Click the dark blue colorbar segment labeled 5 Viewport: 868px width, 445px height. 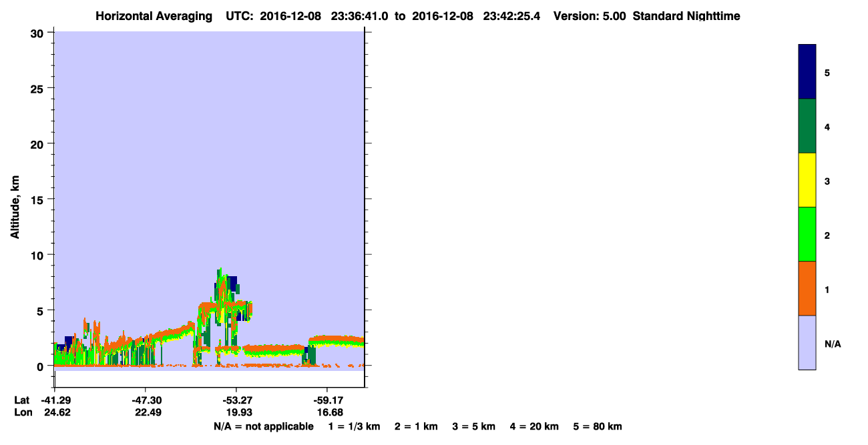[807, 72]
